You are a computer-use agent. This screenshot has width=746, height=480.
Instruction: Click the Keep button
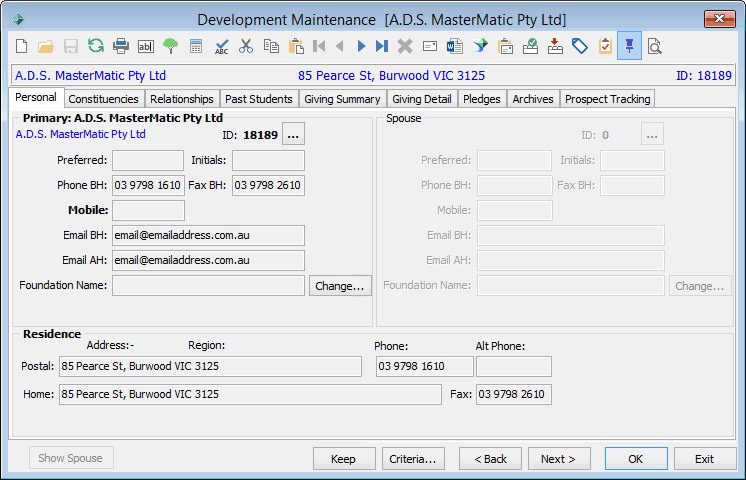pyautogui.click(x=344, y=459)
